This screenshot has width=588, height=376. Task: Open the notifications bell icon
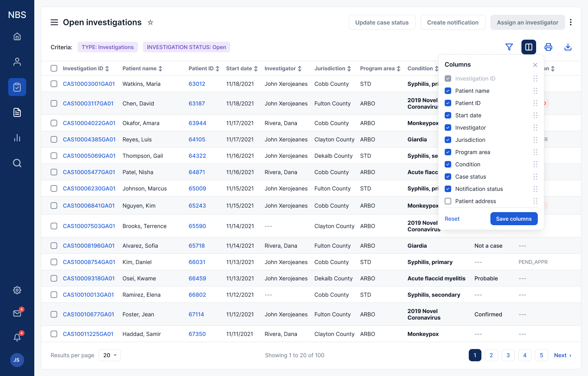click(x=17, y=337)
